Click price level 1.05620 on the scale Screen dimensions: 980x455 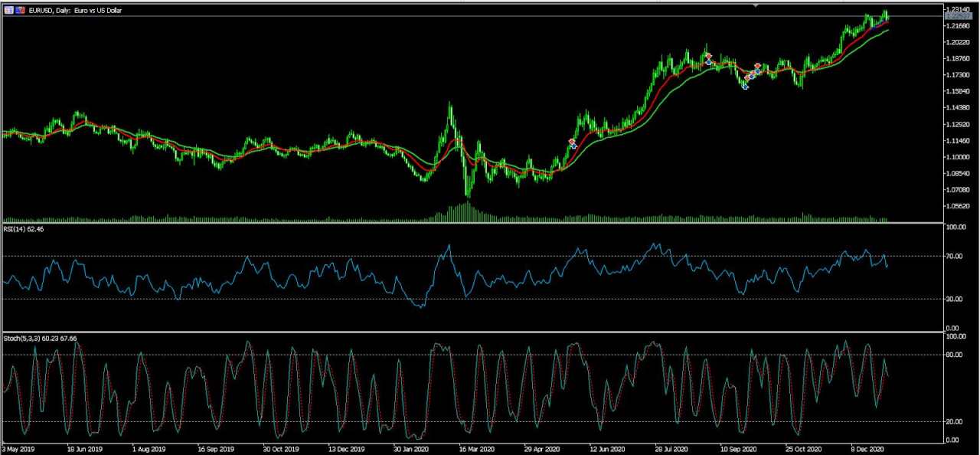(x=957, y=205)
